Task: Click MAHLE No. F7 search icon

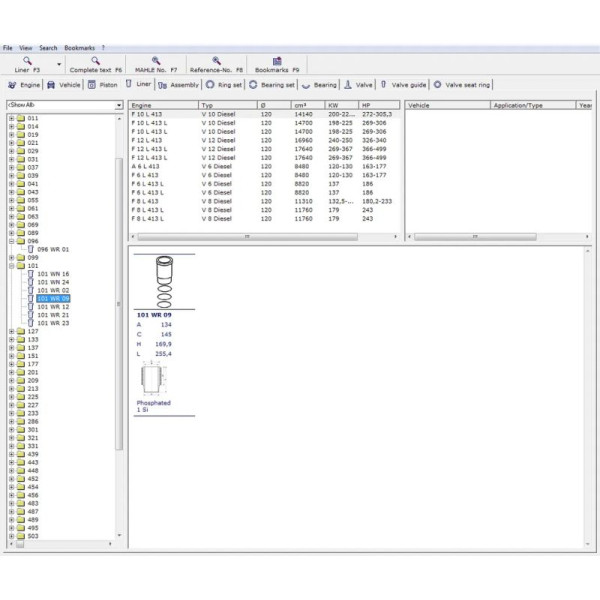Action: (x=156, y=61)
